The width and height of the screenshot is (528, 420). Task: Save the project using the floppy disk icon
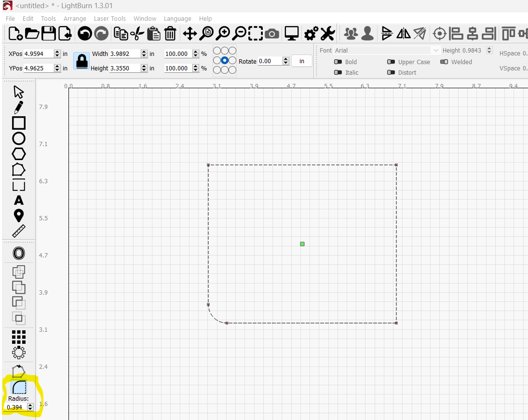(49, 33)
